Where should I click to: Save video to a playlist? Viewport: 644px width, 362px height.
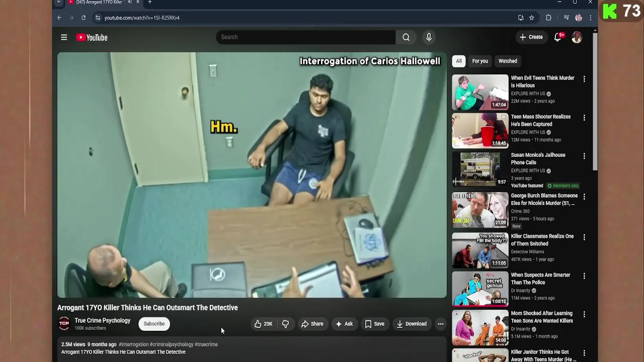(374, 324)
